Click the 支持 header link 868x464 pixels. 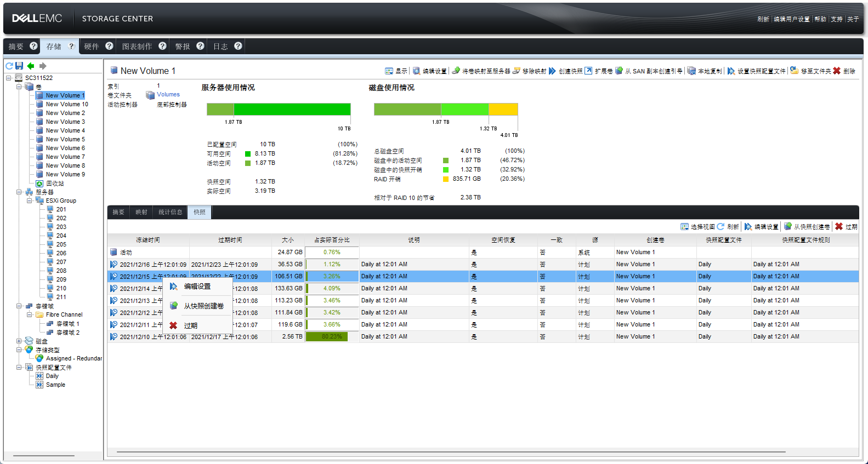[x=837, y=19]
